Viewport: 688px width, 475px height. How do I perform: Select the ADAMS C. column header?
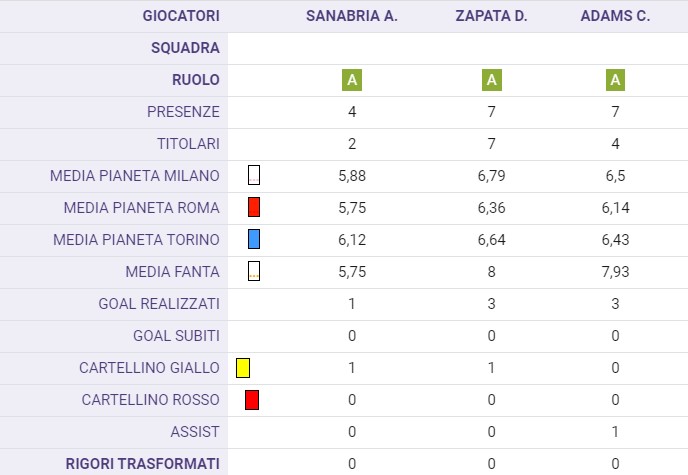[615, 16]
